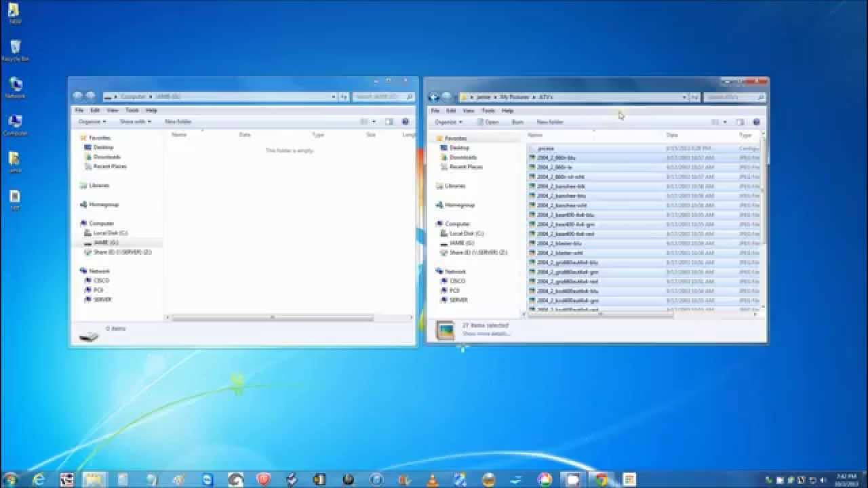Select PC3 under Network in ATV's window
Screen dimensions: 868x488
click(x=454, y=290)
